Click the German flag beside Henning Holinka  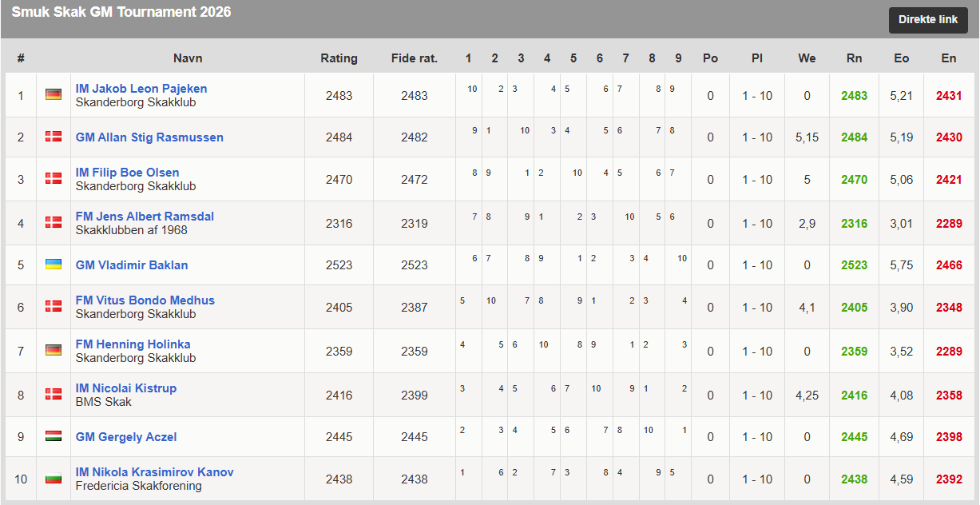(54, 350)
